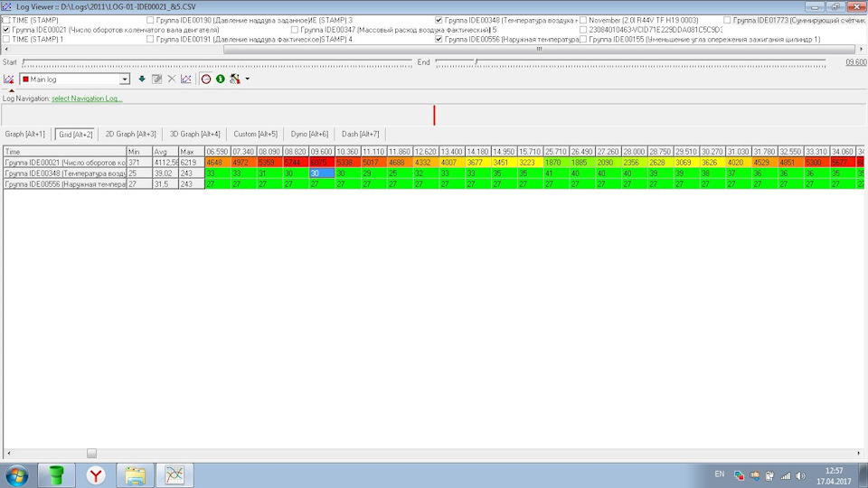Click the End range slider handle

click(x=476, y=62)
